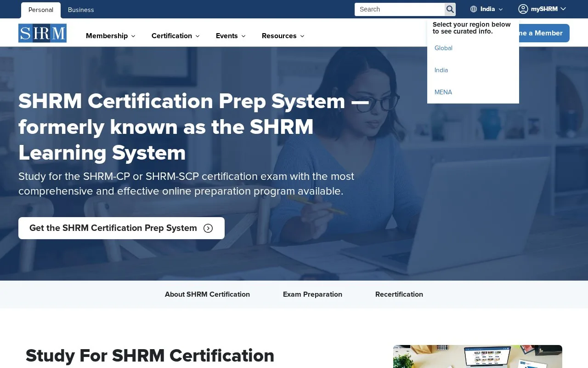Switch to the Personal tab
This screenshot has height=368, width=588.
(x=41, y=10)
